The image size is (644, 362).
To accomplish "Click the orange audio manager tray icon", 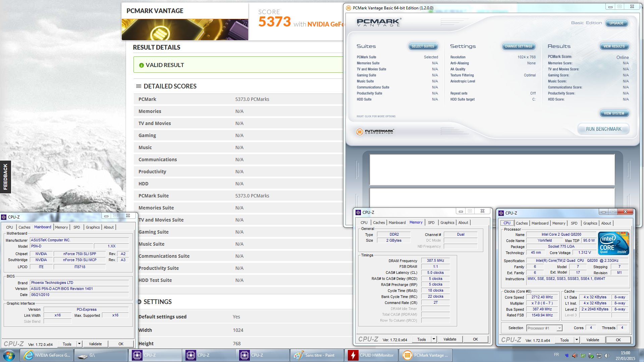I will 575,356.
